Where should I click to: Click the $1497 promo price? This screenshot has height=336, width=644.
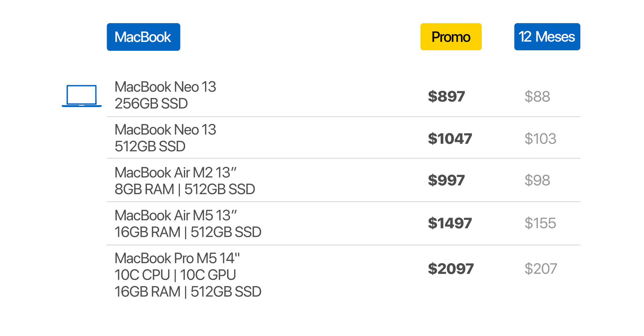(x=450, y=223)
